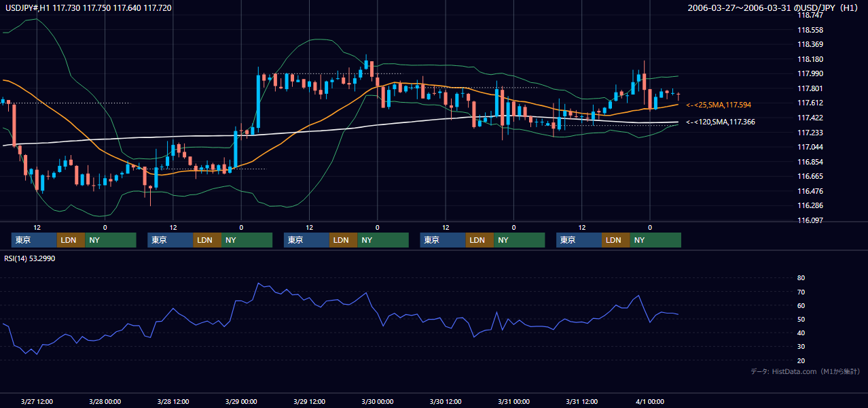Select the RSI scale value 60
Screen dimensions: 868x408
point(801,305)
